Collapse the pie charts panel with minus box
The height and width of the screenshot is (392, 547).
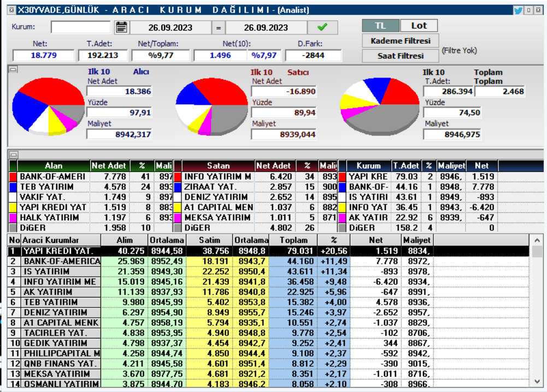pyautogui.click(x=13, y=69)
